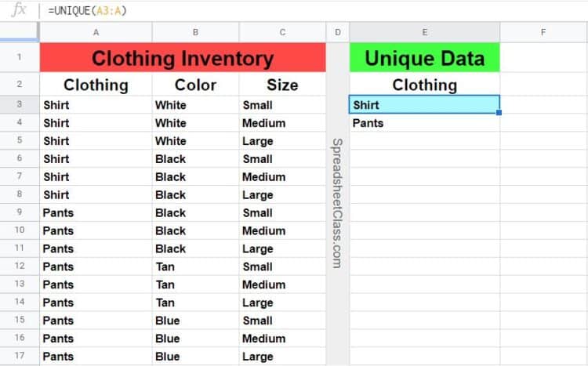Click the Size column heading cell

tap(282, 85)
